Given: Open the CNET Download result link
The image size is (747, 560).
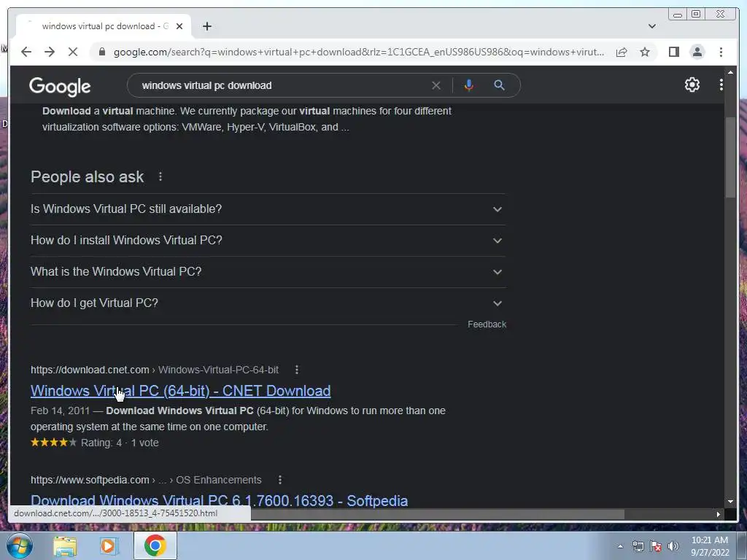Looking at the screenshot, I should [181, 391].
